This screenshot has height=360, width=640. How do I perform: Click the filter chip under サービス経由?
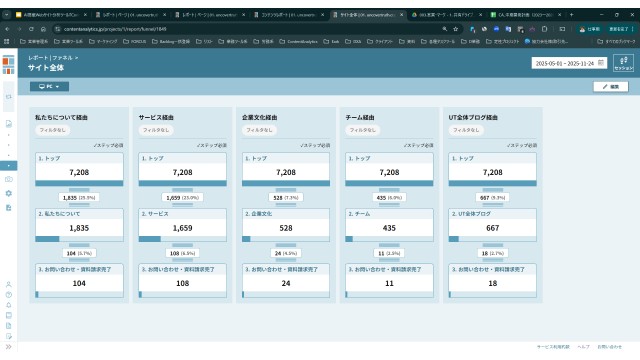pyautogui.click(x=156, y=130)
